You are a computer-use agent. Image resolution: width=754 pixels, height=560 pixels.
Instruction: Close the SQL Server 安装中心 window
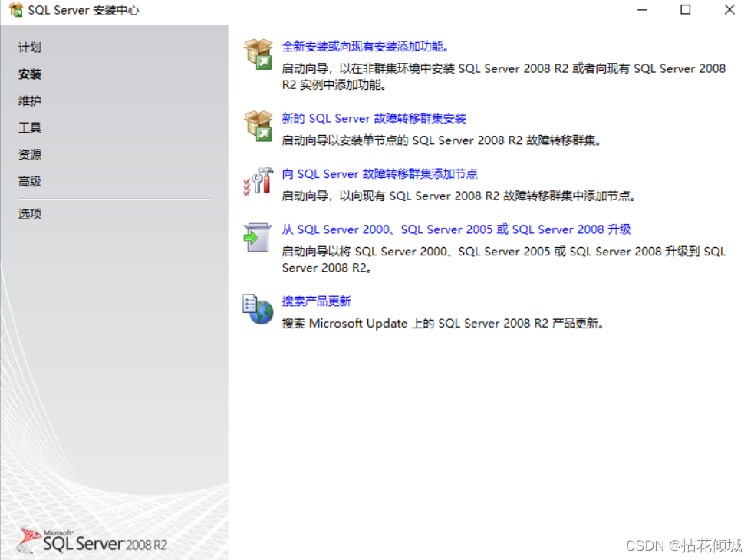(729, 10)
